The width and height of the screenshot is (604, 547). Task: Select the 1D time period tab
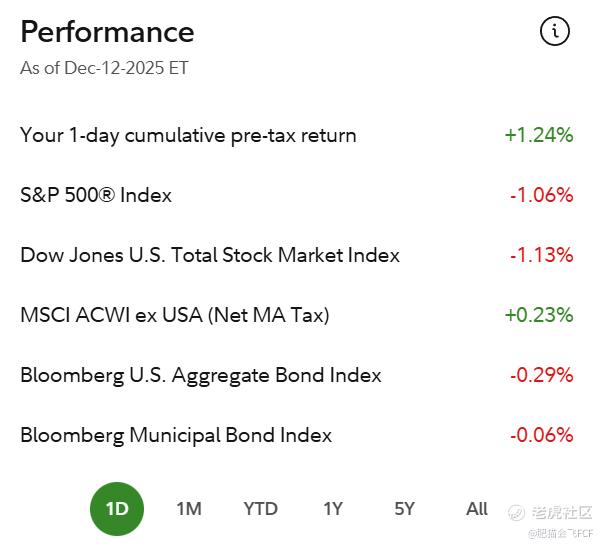click(x=117, y=509)
